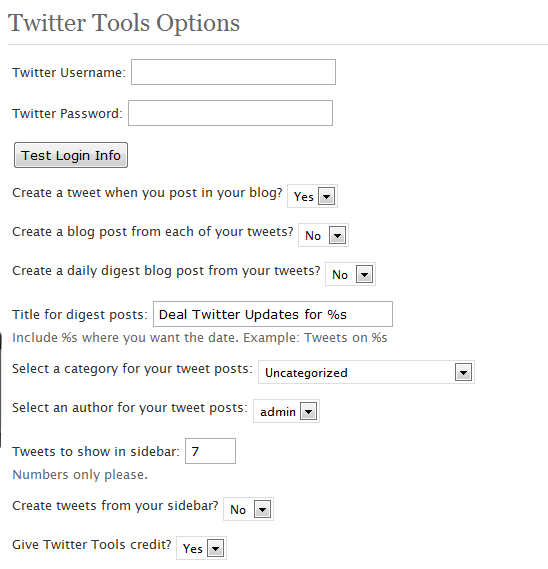Click the arrow of the daily digest dropdown
This screenshot has height=569, width=548.
[364, 274]
